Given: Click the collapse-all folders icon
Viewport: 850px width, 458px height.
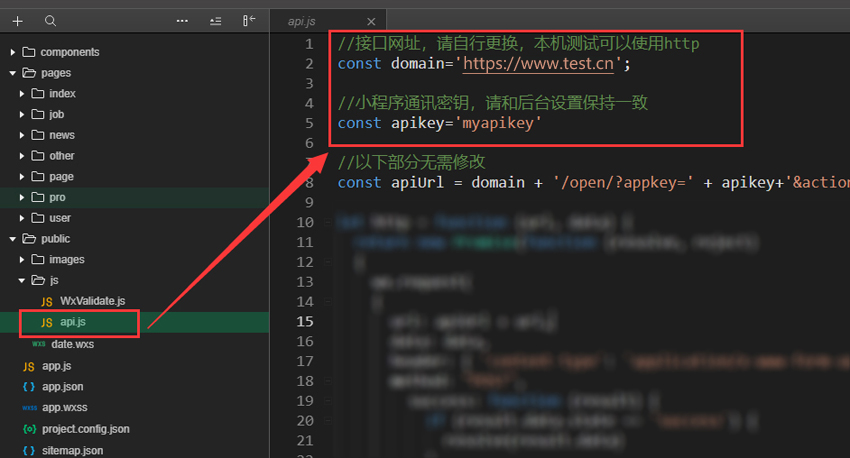Looking at the screenshot, I should (215, 21).
